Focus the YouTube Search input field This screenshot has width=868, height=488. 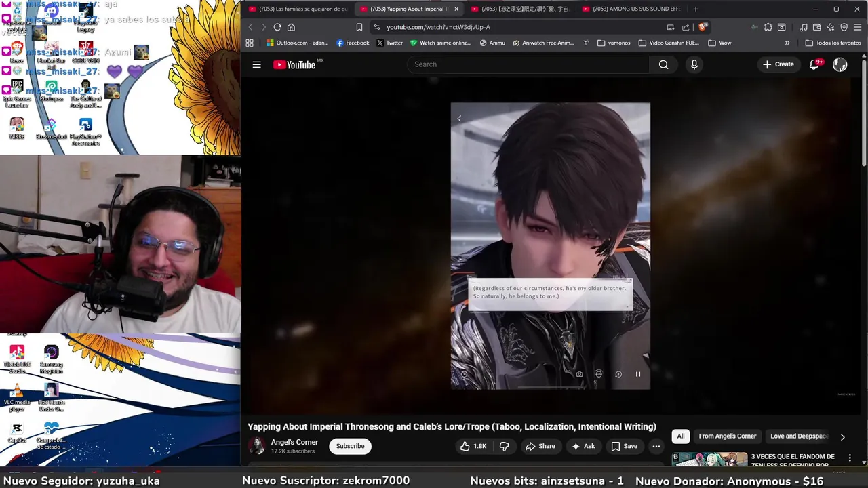pyautogui.click(x=528, y=64)
